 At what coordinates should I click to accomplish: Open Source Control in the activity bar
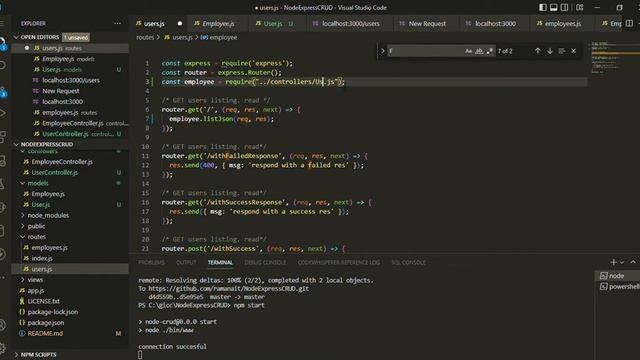[3, 93]
